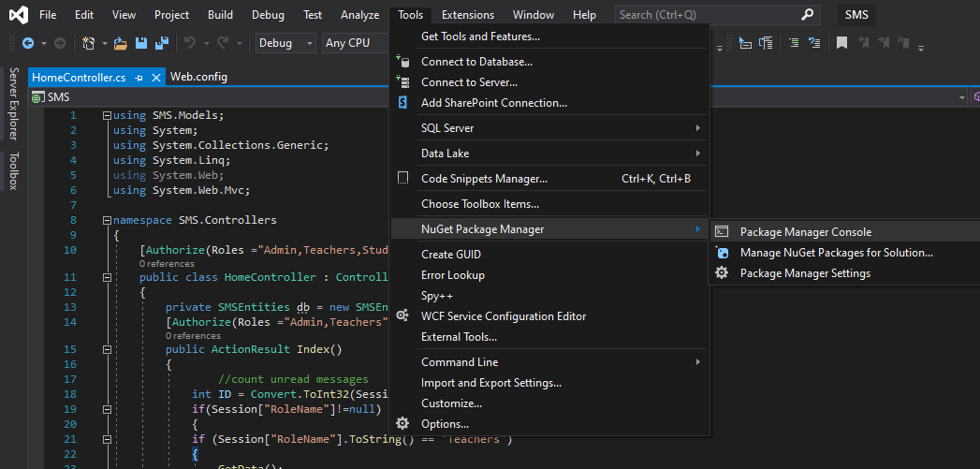Collapse the if block on line 19
Image resolution: width=980 pixels, height=469 pixels.
click(107, 409)
